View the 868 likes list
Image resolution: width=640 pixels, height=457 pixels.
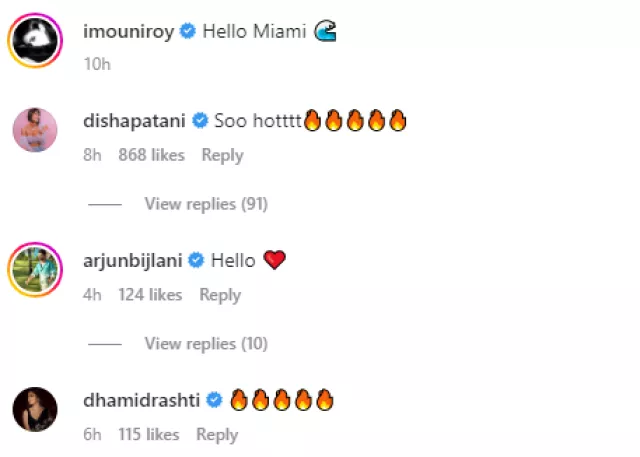point(152,155)
